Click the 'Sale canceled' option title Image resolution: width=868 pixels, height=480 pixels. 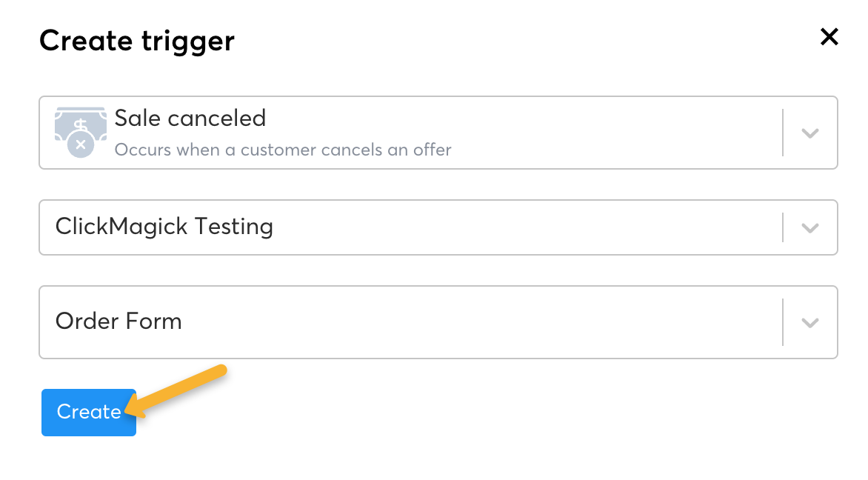(x=190, y=119)
